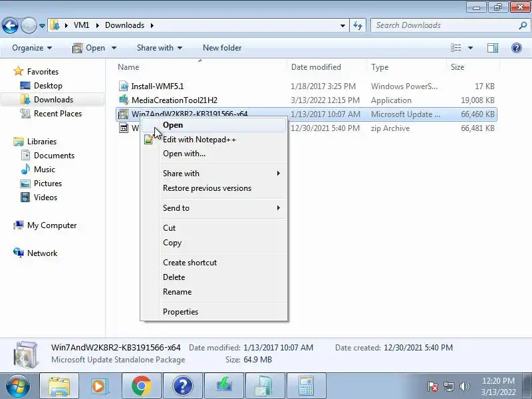Expand the Open button dropdown arrow
The width and height of the screenshot is (532, 399).
(114, 48)
